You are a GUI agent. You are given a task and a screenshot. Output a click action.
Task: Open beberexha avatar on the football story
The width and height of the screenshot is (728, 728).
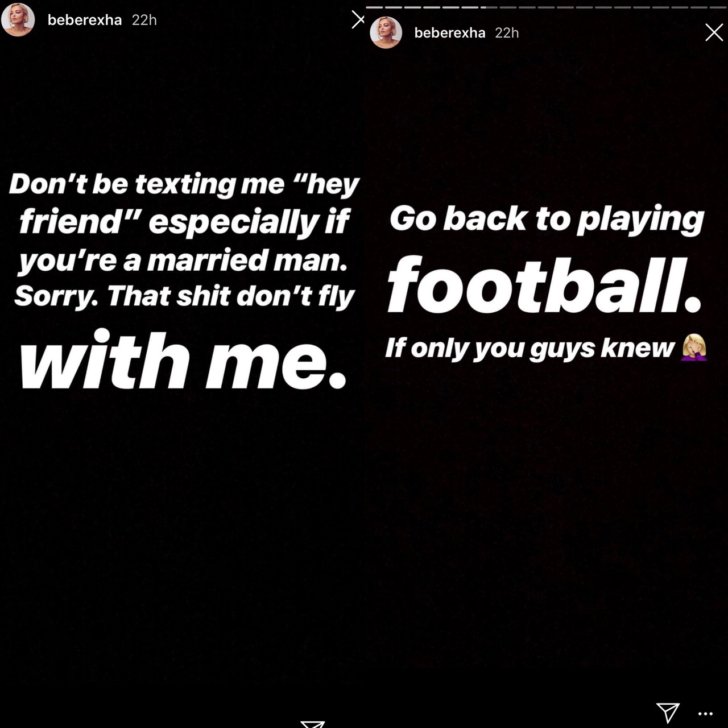click(386, 32)
